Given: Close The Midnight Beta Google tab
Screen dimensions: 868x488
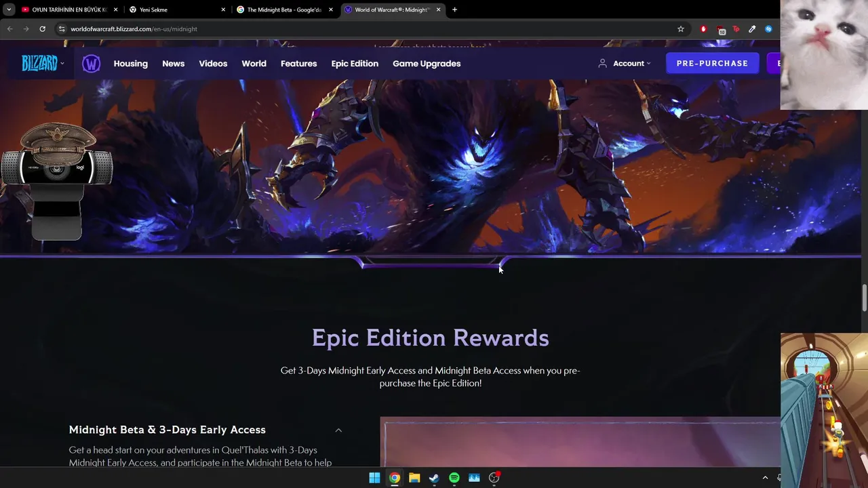Looking at the screenshot, I should pyautogui.click(x=331, y=9).
